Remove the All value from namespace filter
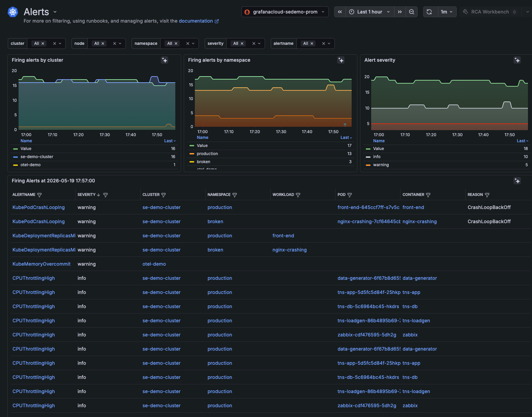The width and height of the screenshot is (532, 417). [x=176, y=43]
